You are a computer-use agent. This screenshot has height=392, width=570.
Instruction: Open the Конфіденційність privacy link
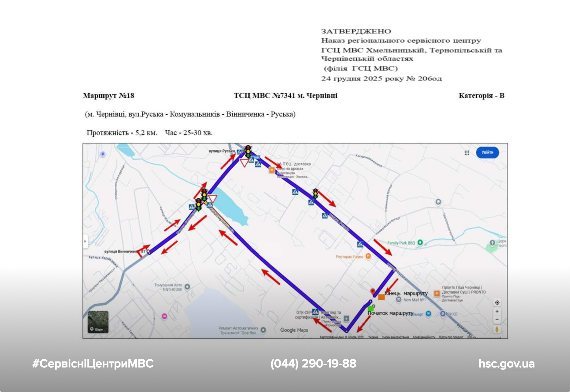(423, 337)
